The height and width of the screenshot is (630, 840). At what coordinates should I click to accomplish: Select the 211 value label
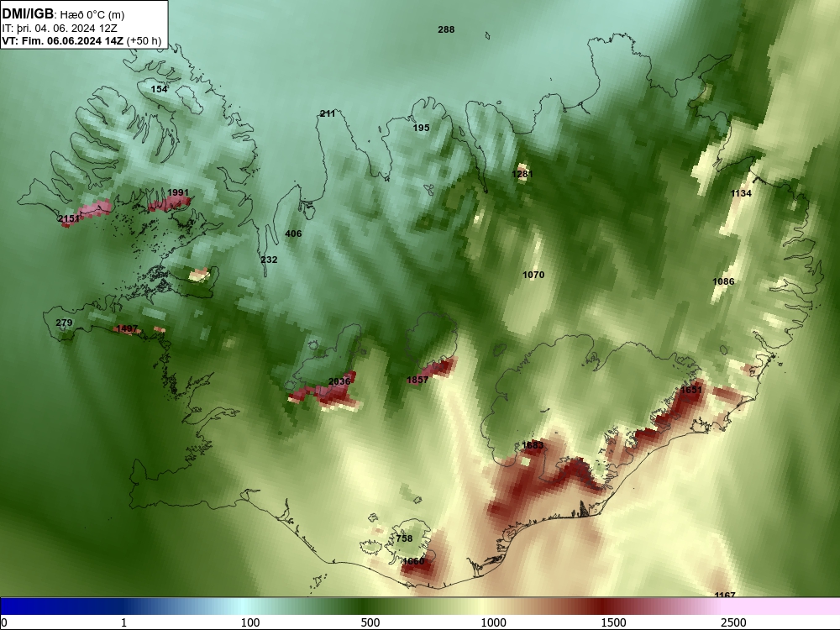click(x=328, y=113)
